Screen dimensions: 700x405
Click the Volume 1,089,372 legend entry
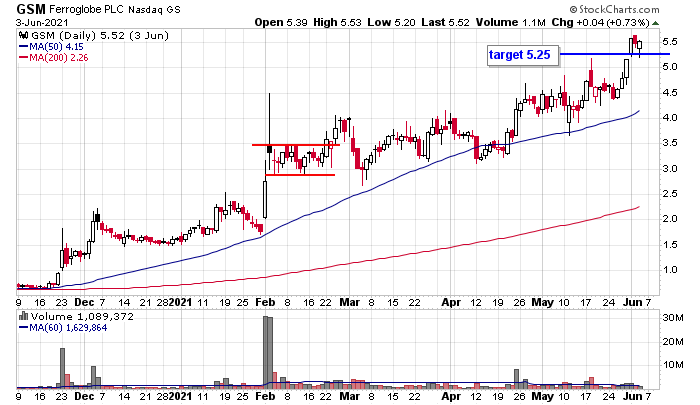tap(82, 317)
